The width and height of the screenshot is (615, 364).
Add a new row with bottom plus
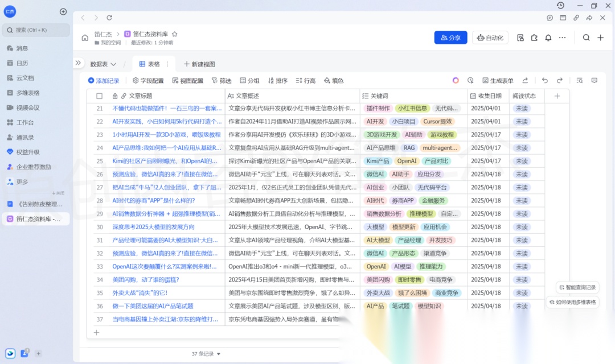[96, 332]
